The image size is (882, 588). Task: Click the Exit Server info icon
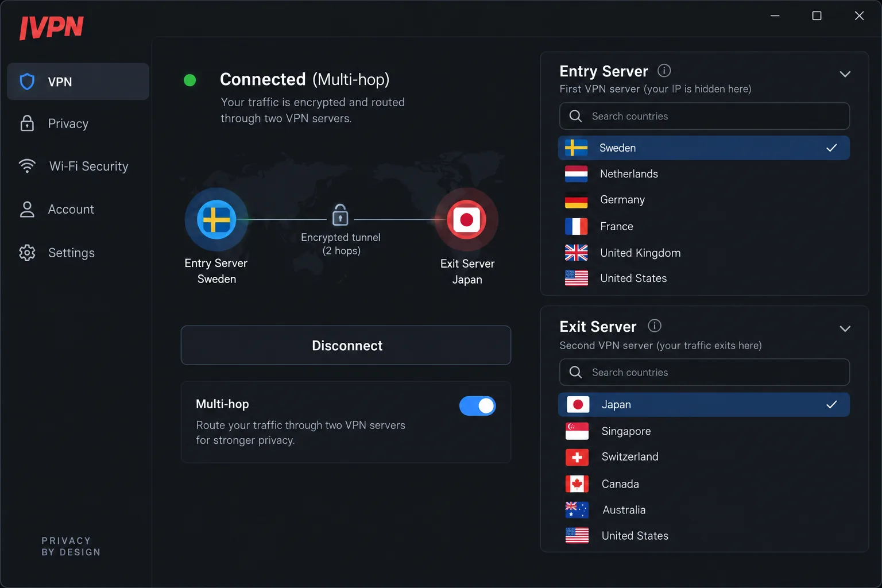(655, 326)
